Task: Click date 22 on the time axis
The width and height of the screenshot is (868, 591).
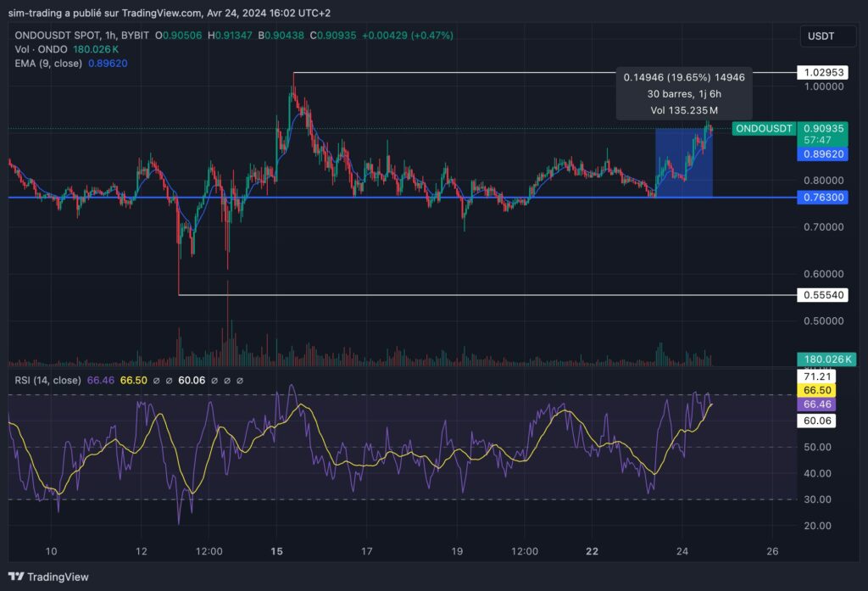Action: (593, 551)
